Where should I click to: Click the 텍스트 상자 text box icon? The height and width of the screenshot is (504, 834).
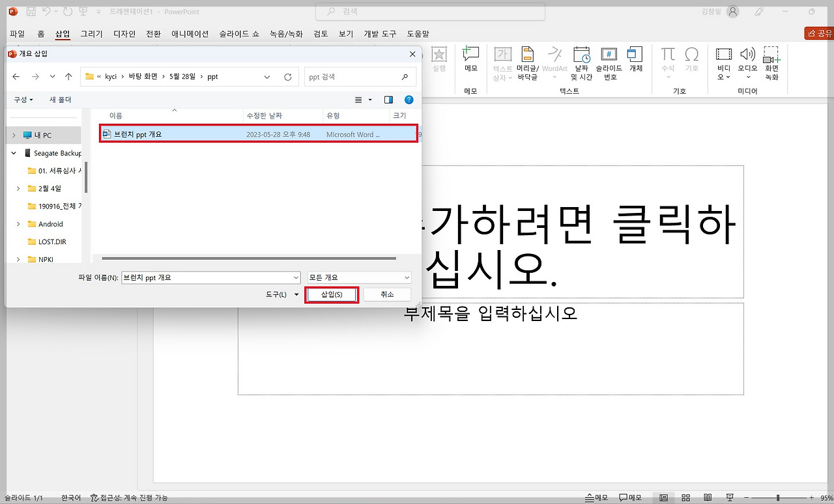pos(502,63)
